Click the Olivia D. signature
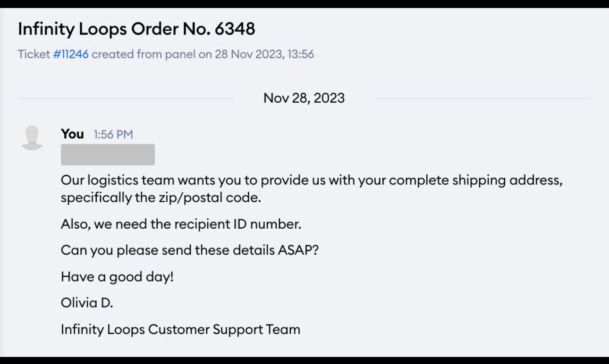Screen dimensions: 609x364 87,303
